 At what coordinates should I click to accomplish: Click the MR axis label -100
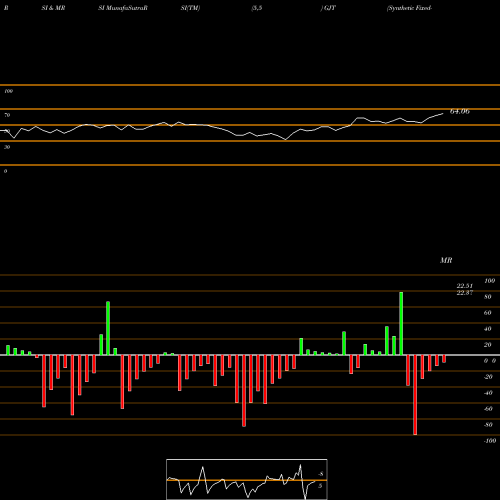490,441
